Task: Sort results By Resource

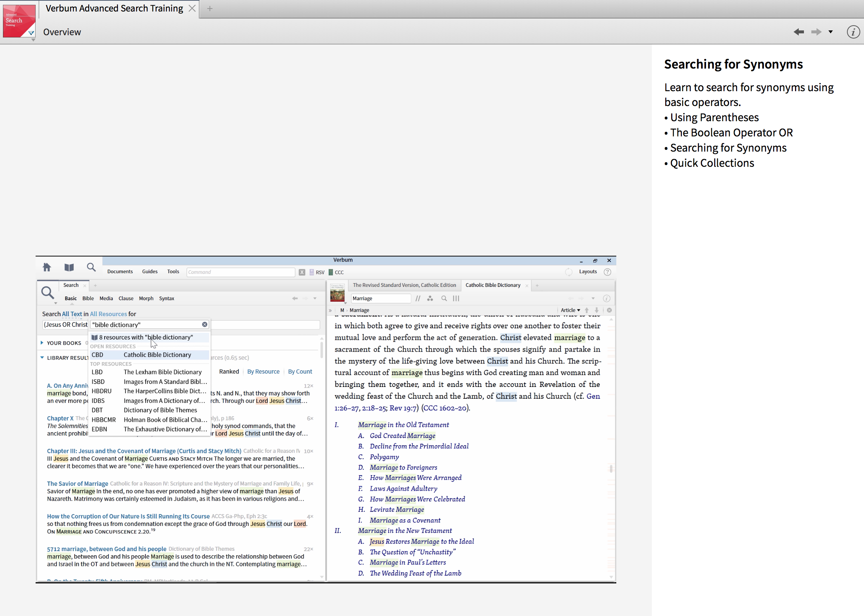Action: click(x=263, y=372)
